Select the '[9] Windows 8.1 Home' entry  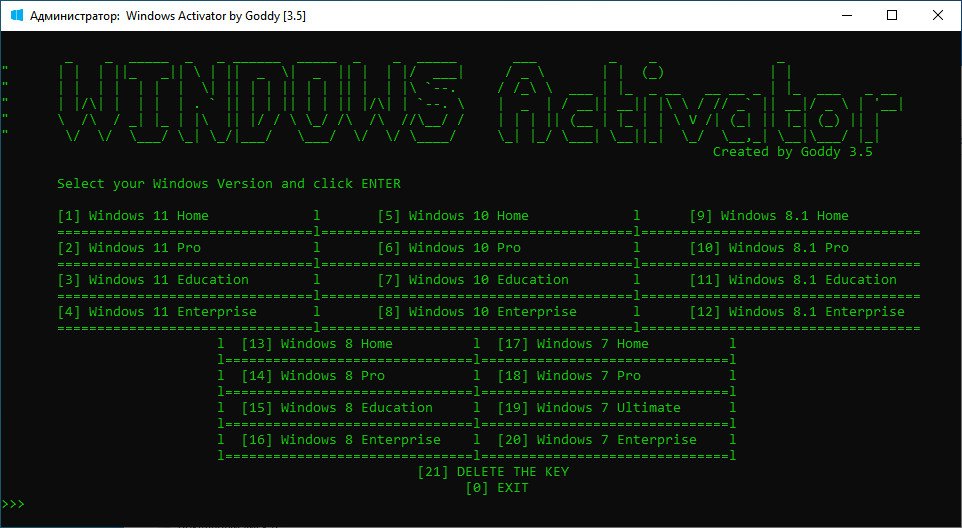tap(769, 216)
